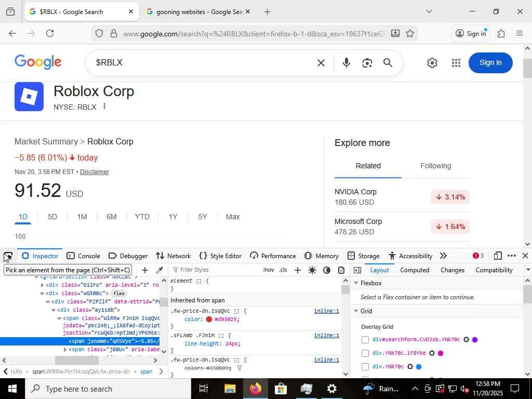Click the blue Sign in button
The height and width of the screenshot is (399, 532).
[490, 63]
